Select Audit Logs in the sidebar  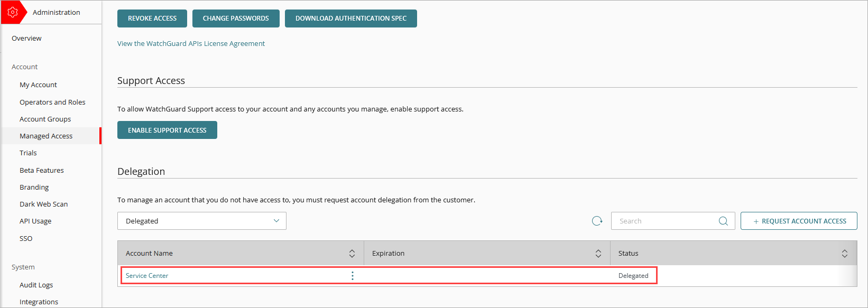pos(36,285)
